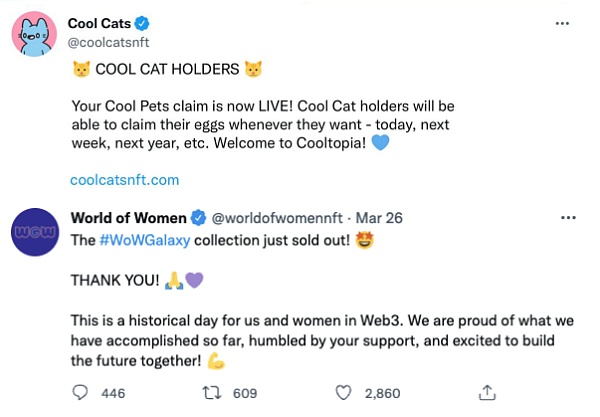Open more options on Cool Cats tweet
The image size is (600, 417).
pyautogui.click(x=568, y=23)
